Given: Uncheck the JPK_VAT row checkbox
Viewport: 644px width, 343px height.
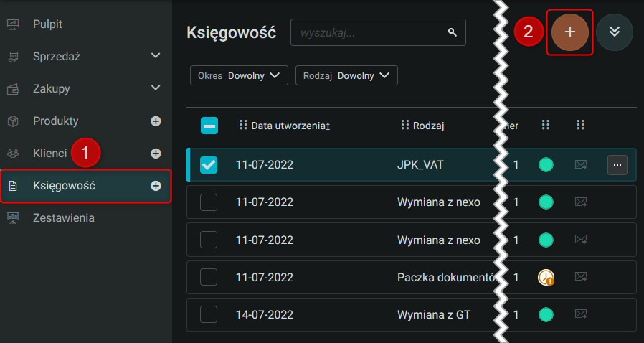Looking at the screenshot, I should 209,165.
